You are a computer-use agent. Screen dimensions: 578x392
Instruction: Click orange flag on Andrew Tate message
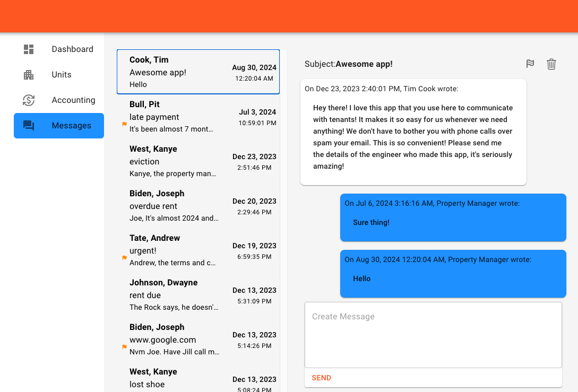pyautogui.click(x=125, y=258)
